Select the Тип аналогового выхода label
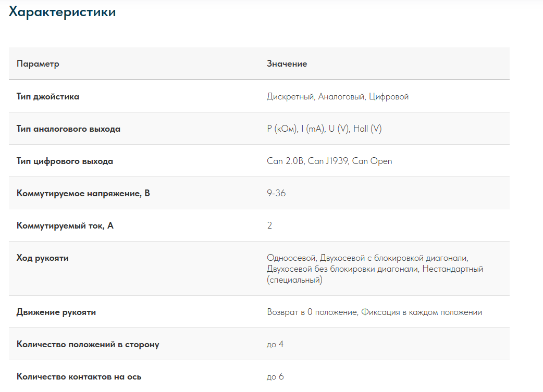The image size is (543, 392). [x=68, y=129]
